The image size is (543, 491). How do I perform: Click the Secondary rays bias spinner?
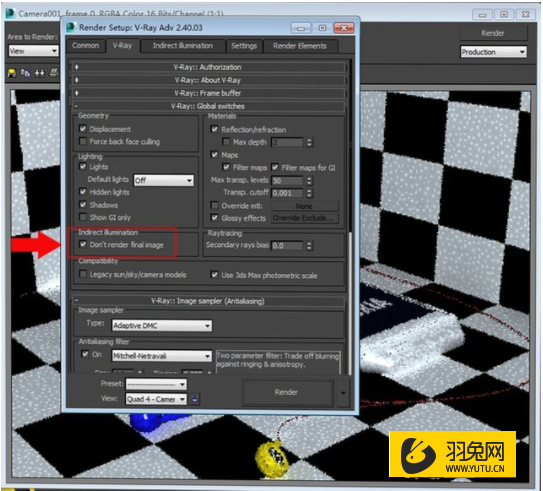click(x=309, y=246)
